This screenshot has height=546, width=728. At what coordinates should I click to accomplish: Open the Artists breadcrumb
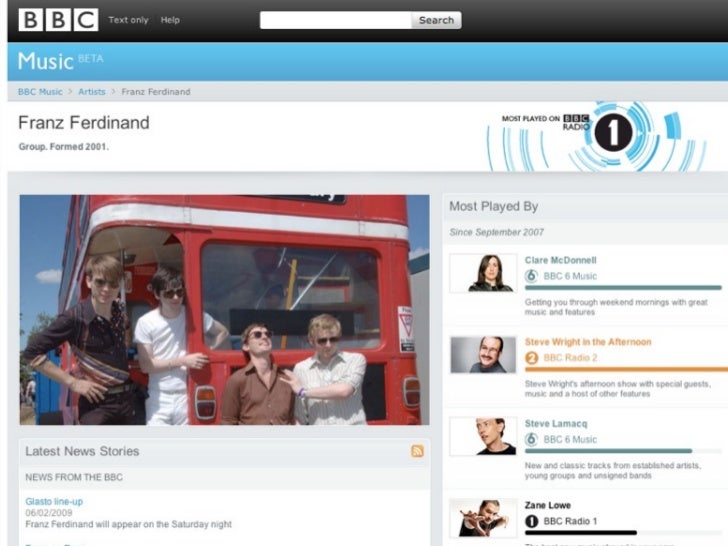[x=91, y=92]
